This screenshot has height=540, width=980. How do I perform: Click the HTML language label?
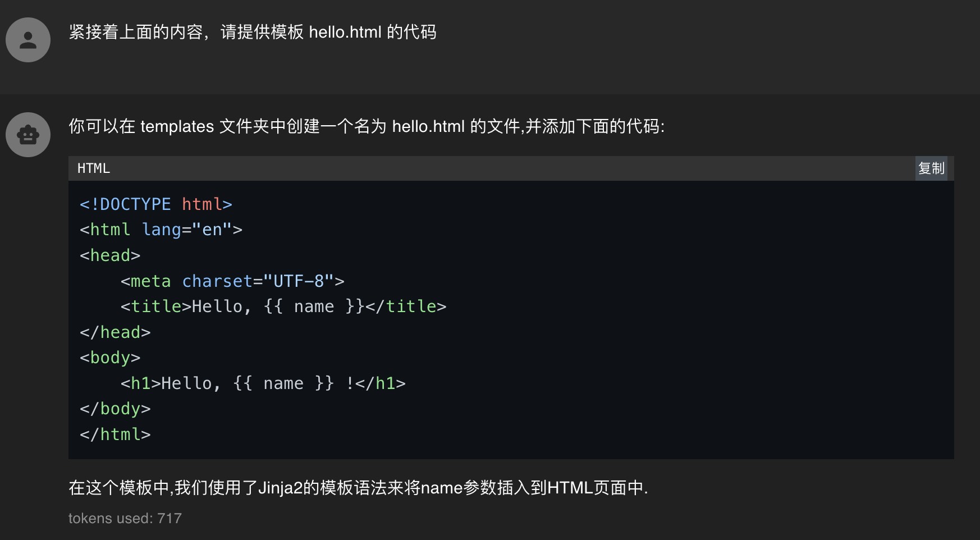pos(94,168)
